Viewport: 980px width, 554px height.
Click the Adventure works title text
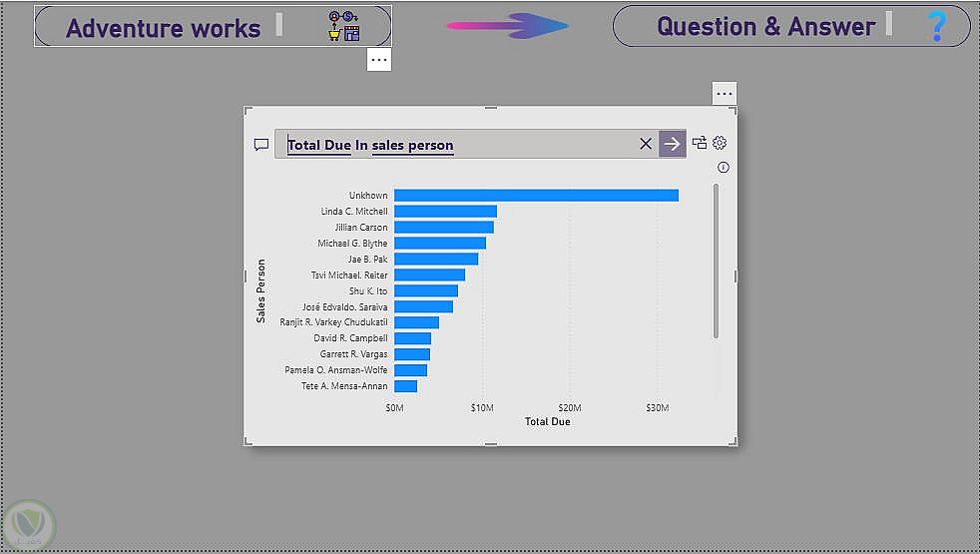click(163, 28)
